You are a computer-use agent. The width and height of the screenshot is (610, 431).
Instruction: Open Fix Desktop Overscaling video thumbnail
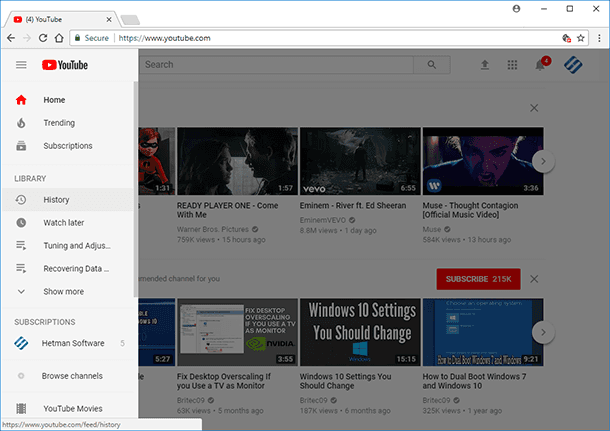pos(238,332)
